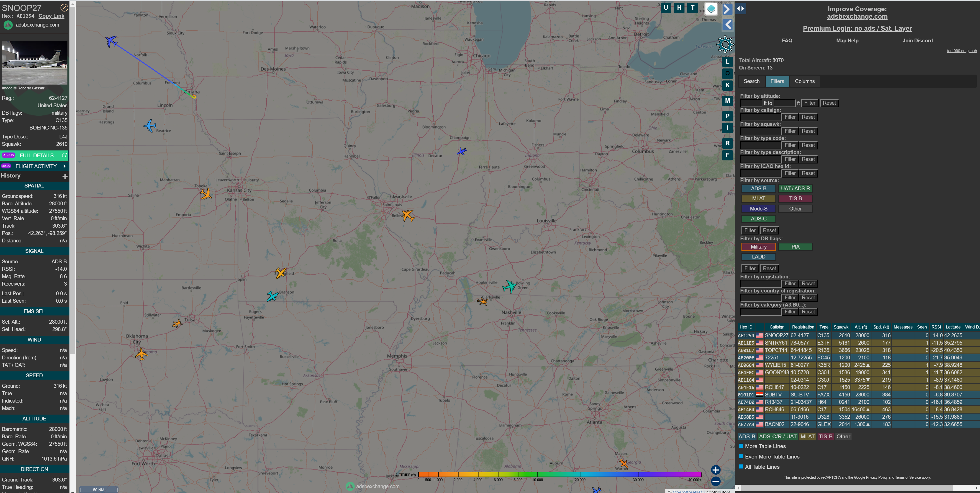Open the Map Help link
The width and height of the screenshot is (980, 493).
pyautogui.click(x=847, y=41)
